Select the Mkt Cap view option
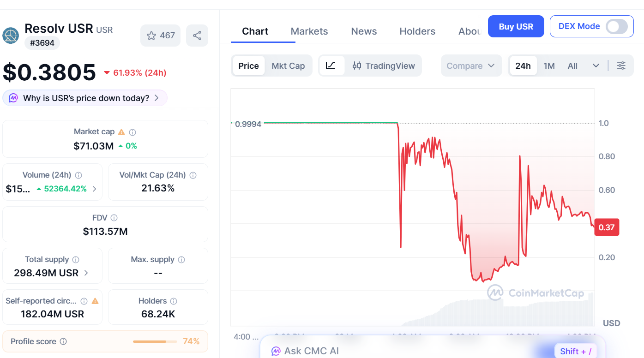Image resolution: width=644 pixels, height=358 pixels. coord(288,66)
